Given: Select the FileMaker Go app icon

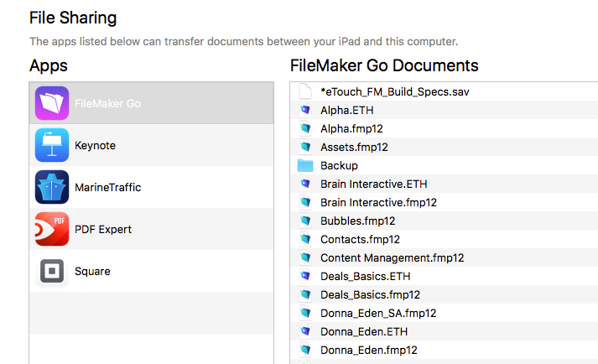Looking at the screenshot, I should tap(52, 103).
